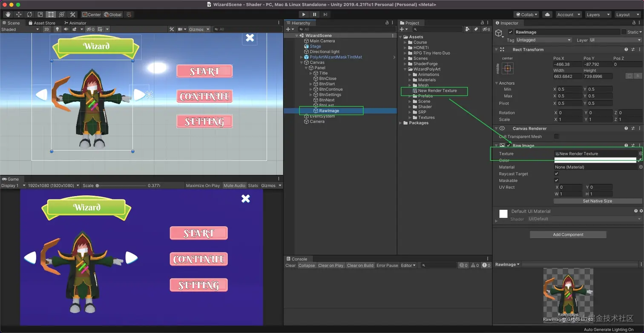Image resolution: width=644 pixels, height=333 pixels.
Task: Open the Tag Untagged dropdown
Action: (x=544, y=40)
